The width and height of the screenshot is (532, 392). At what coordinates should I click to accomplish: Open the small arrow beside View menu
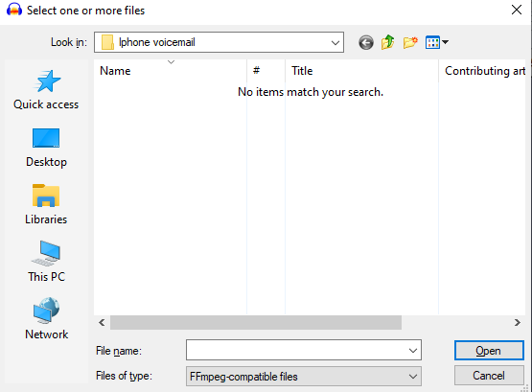click(x=445, y=42)
